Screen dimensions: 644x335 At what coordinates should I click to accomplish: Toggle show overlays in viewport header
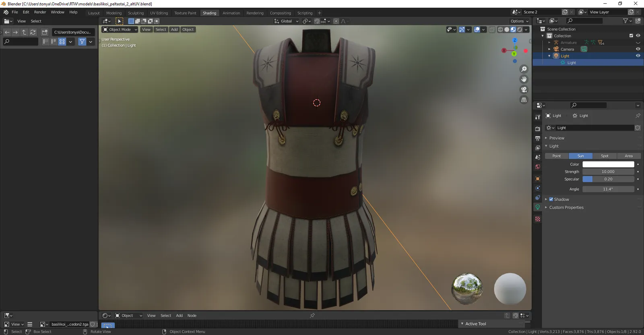[477, 29]
